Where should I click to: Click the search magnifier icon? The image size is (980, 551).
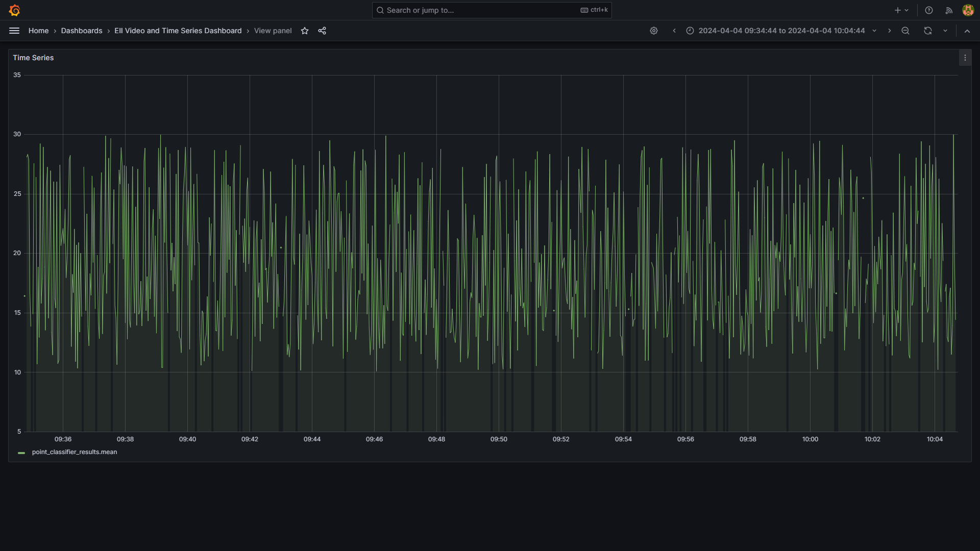point(380,10)
